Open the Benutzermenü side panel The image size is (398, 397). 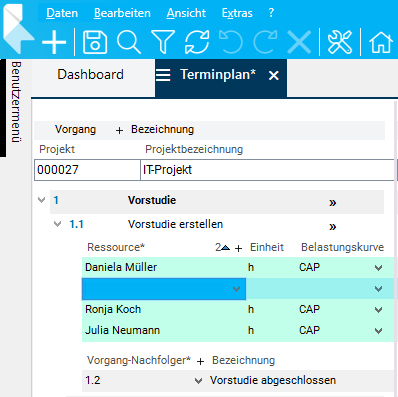[16, 102]
